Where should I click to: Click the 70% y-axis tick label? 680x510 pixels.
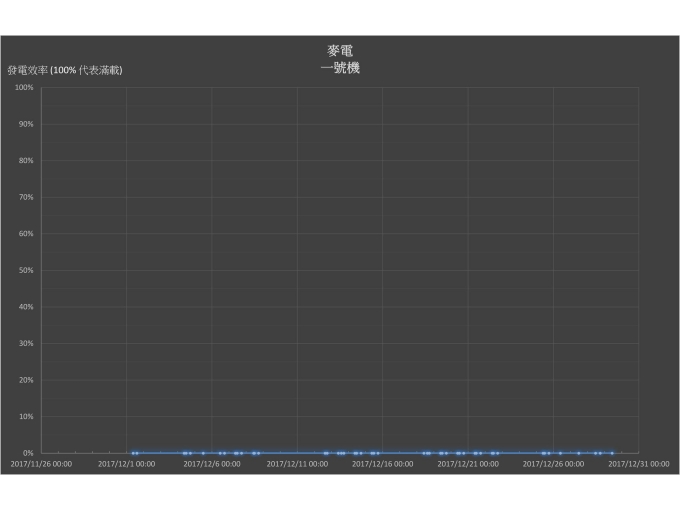click(x=26, y=198)
